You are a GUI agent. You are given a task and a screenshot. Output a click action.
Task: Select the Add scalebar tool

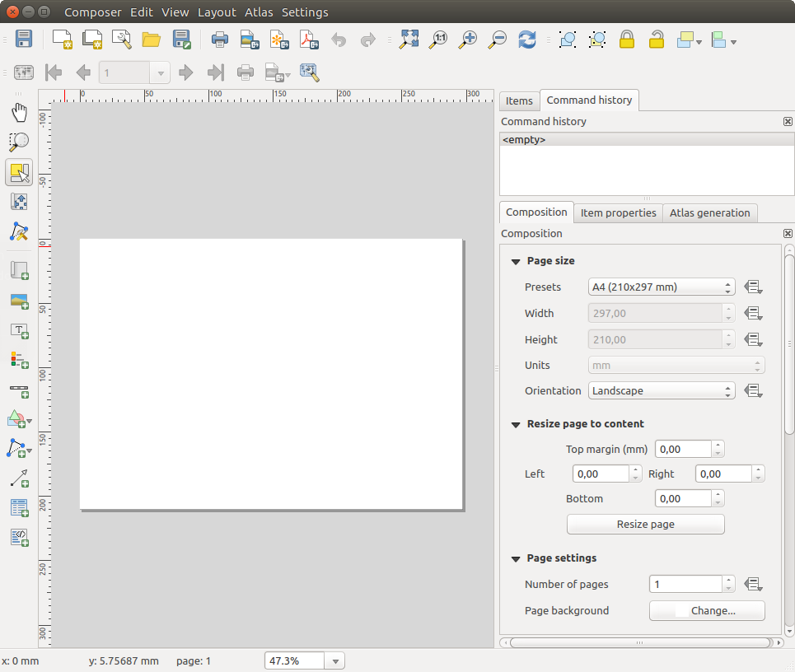[19, 389]
